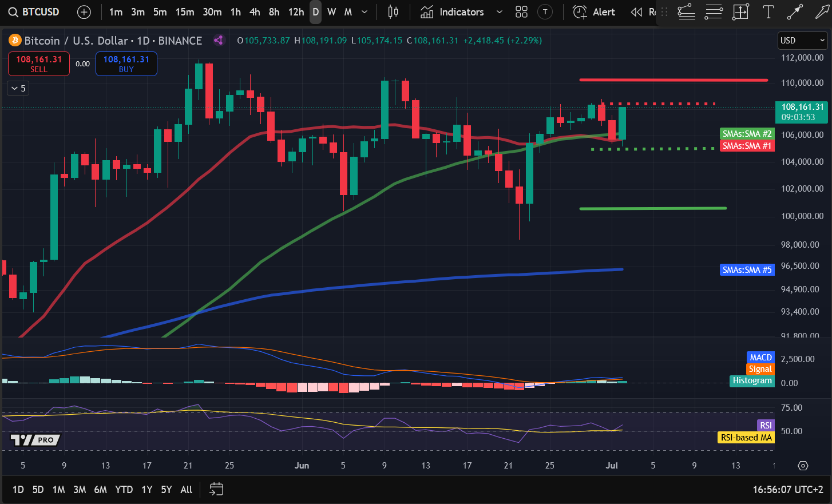Click the current price 108,161.31 label
This screenshot has width=832, height=504.
(x=801, y=112)
